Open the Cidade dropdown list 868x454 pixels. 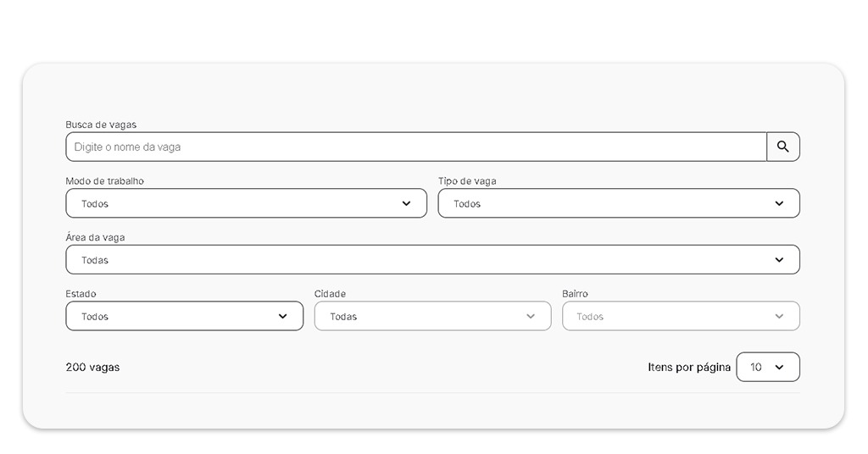pos(432,317)
